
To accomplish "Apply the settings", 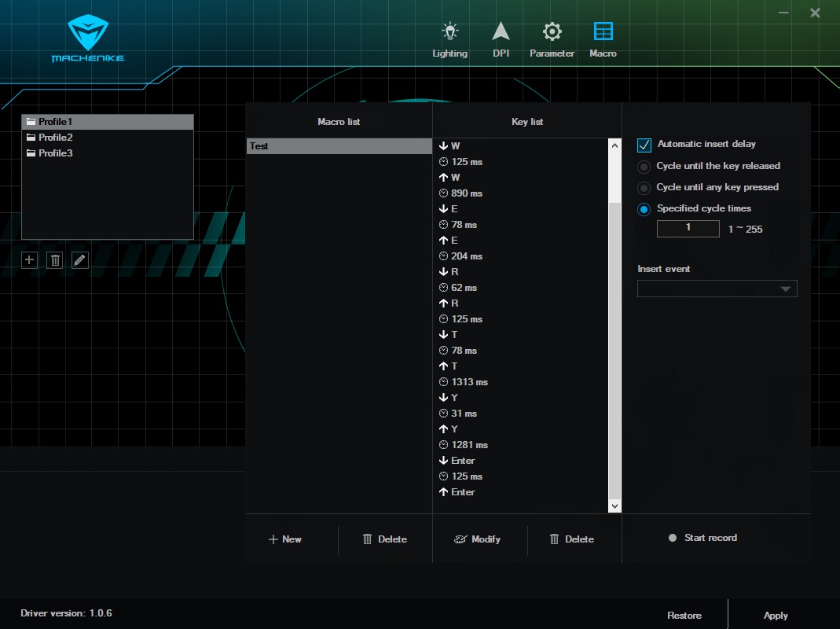I will (x=776, y=615).
